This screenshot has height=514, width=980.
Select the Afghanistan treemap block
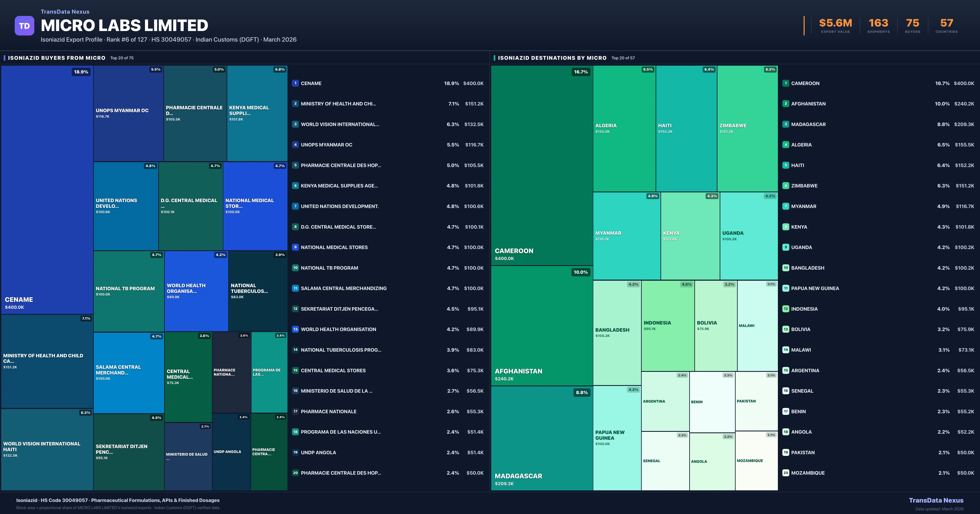[542, 326]
